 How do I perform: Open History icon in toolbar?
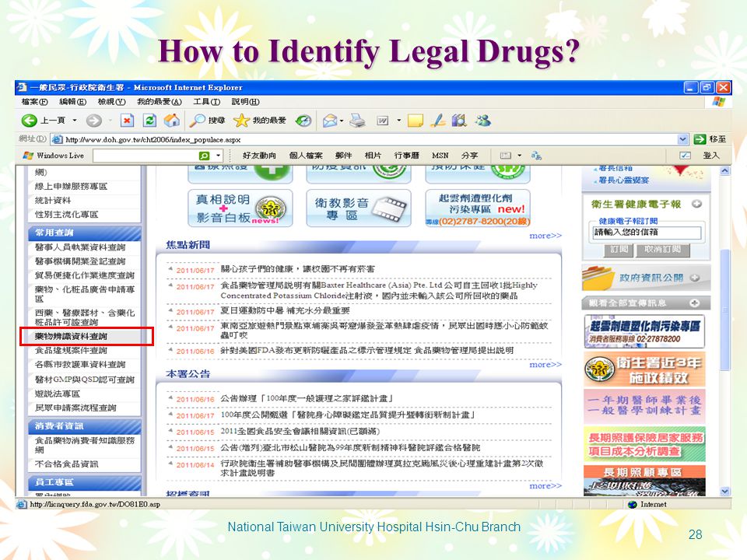point(303,121)
